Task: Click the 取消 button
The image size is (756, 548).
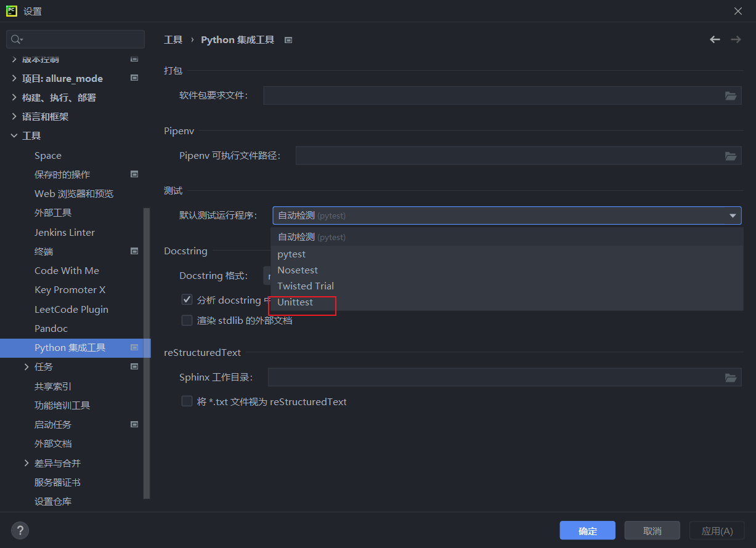Action: point(652,531)
